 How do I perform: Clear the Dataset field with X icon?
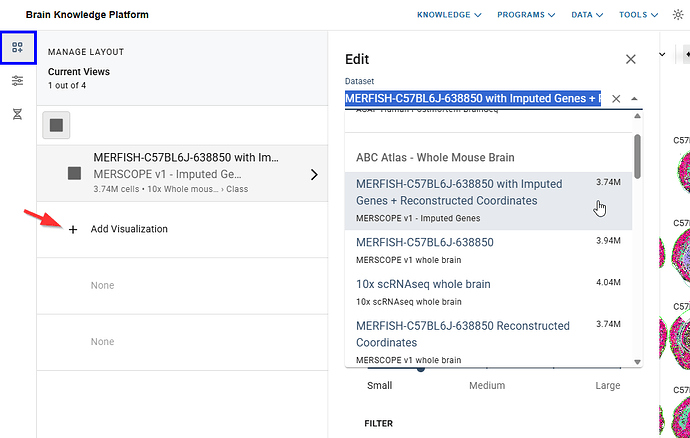tap(616, 98)
